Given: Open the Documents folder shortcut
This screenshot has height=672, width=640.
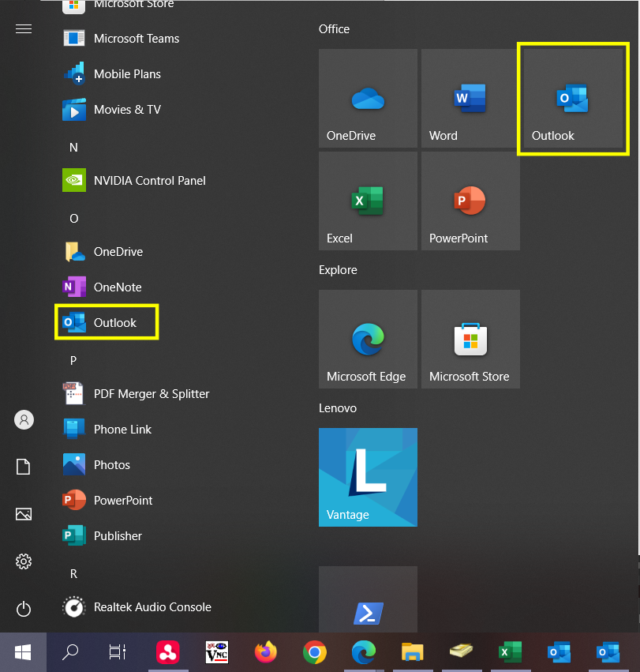Looking at the screenshot, I should point(24,467).
